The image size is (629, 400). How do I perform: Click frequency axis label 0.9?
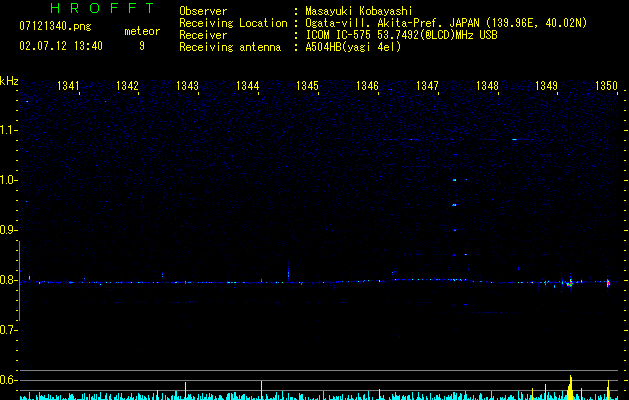(x=8, y=230)
